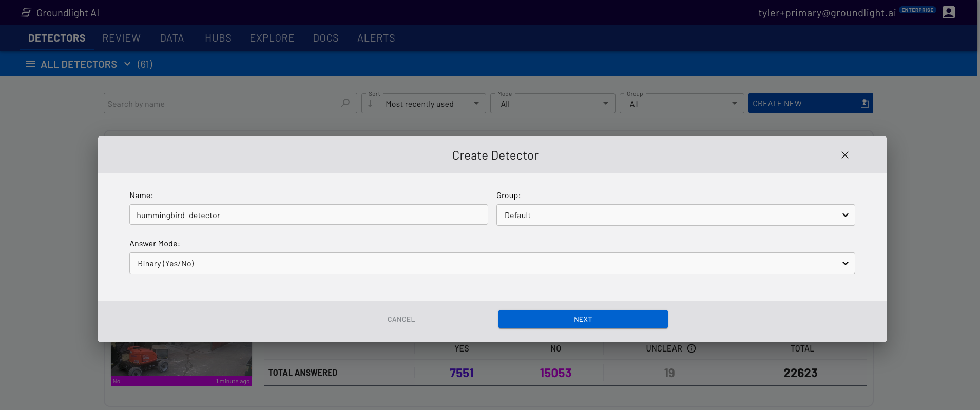The width and height of the screenshot is (980, 410).
Task: Expand the All Detectors chevron
Action: [127, 64]
